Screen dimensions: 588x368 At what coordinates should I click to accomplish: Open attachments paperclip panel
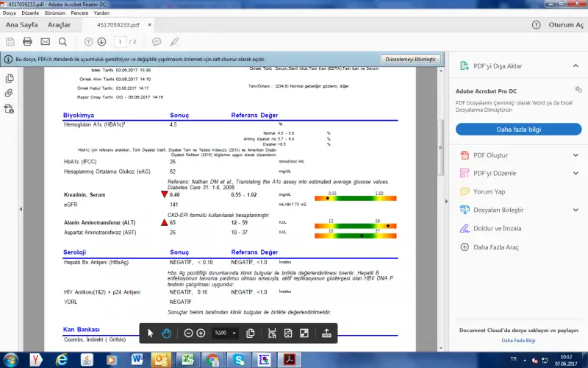point(10,93)
